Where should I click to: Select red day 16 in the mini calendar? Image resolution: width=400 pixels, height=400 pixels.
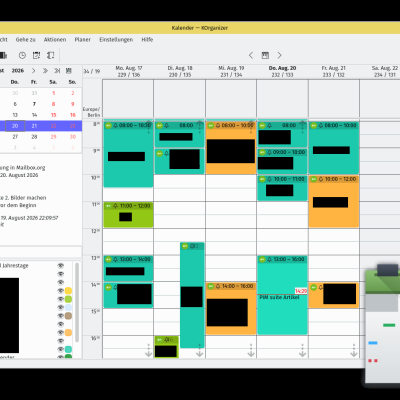pos(73,115)
